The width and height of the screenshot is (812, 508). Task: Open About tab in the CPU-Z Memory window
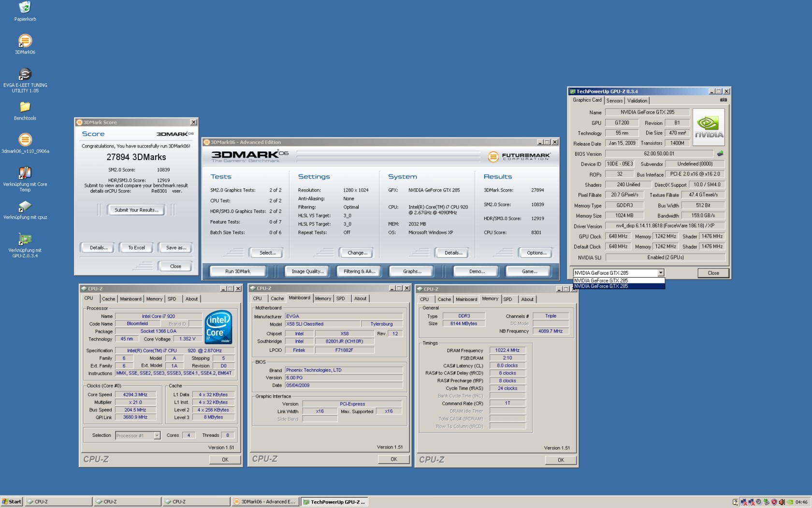[x=527, y=299]
